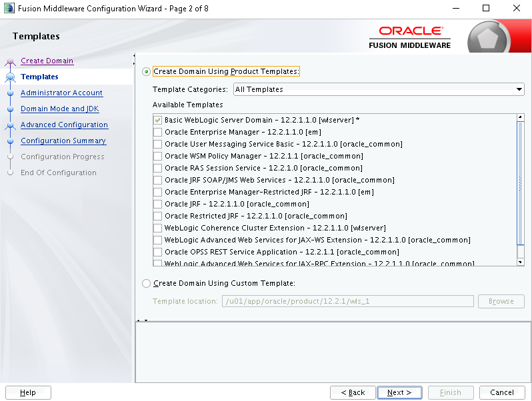Open the Configuration Summary step link
The width and height of the screenshot is (532, 401).
pos(63,141)
